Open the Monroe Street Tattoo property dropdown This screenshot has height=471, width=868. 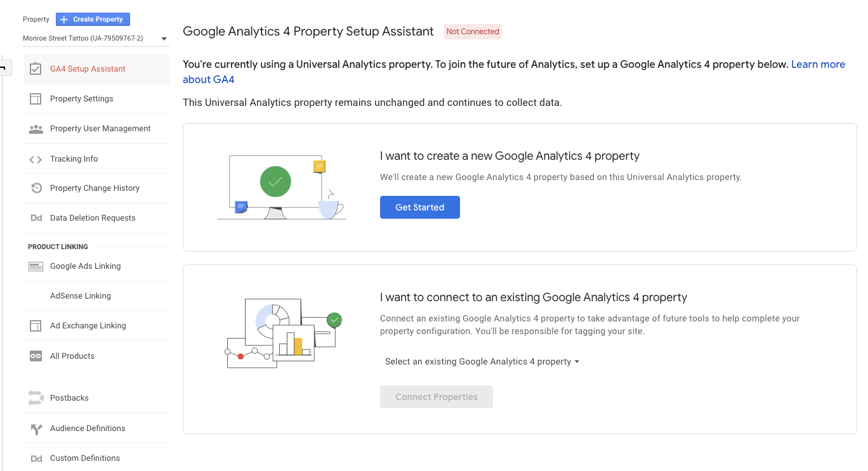click(x=95, y=39)
